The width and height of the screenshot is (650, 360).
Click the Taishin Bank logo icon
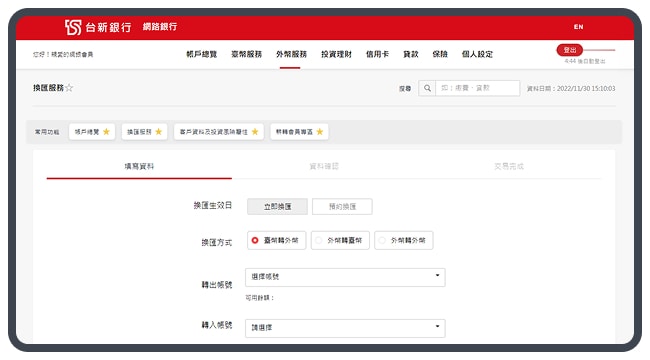click(x=73, y=27)
